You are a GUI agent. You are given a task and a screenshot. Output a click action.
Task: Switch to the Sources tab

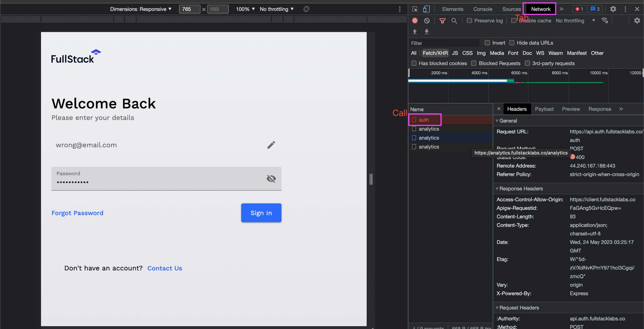pos(511,9)
